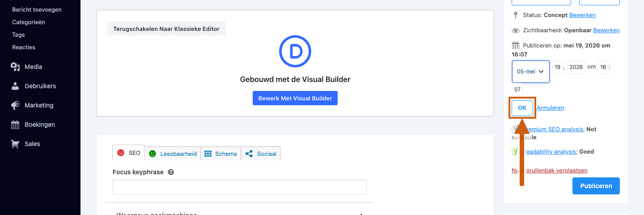This screenshot has width=644, height=215.
Task: Click the Schema grid icon
Action: (x=208, y=154)
